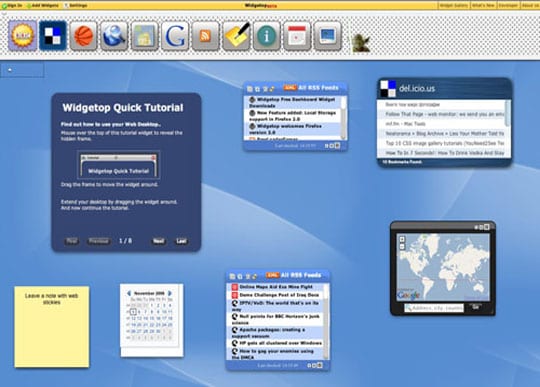
Task: Click the Go button in map widget
Action: pyautogui.click(x=476, y=307)
